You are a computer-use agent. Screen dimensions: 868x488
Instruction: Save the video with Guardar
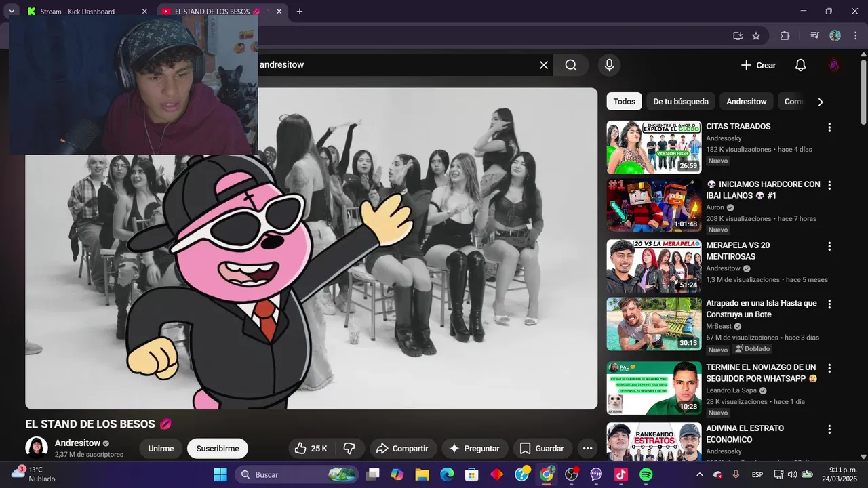click(x=542, y=449)
